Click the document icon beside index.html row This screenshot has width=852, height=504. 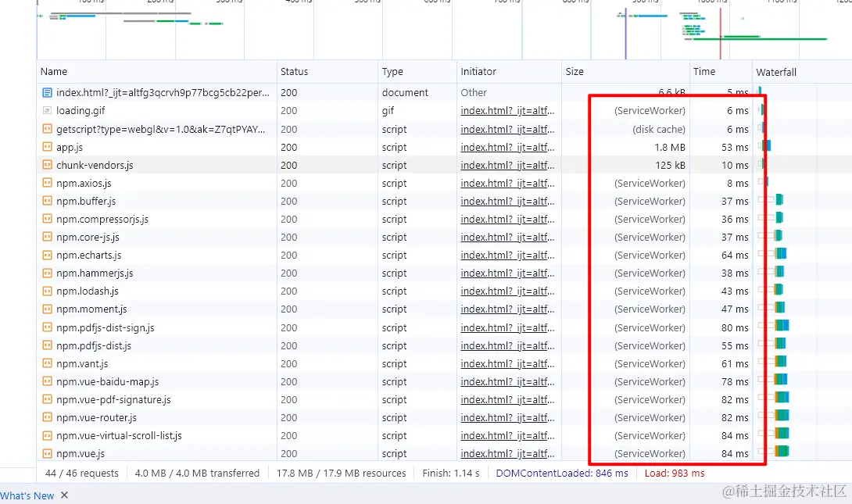(47, 93)
